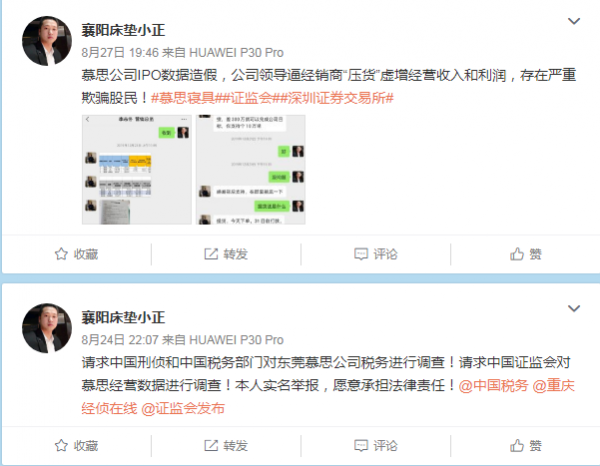
Task: Open comments on the 8月27日 post
Action: pyautogui.click(x=376, y=254)
